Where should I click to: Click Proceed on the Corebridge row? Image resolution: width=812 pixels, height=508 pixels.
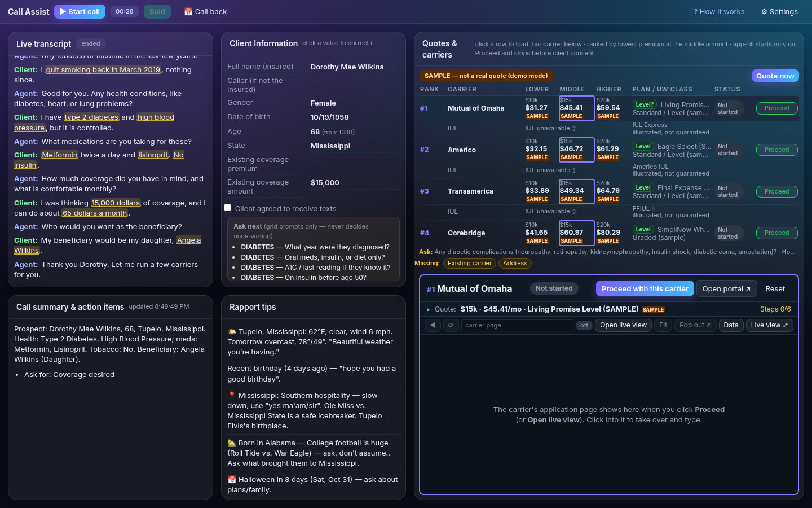tap(776, 233)
